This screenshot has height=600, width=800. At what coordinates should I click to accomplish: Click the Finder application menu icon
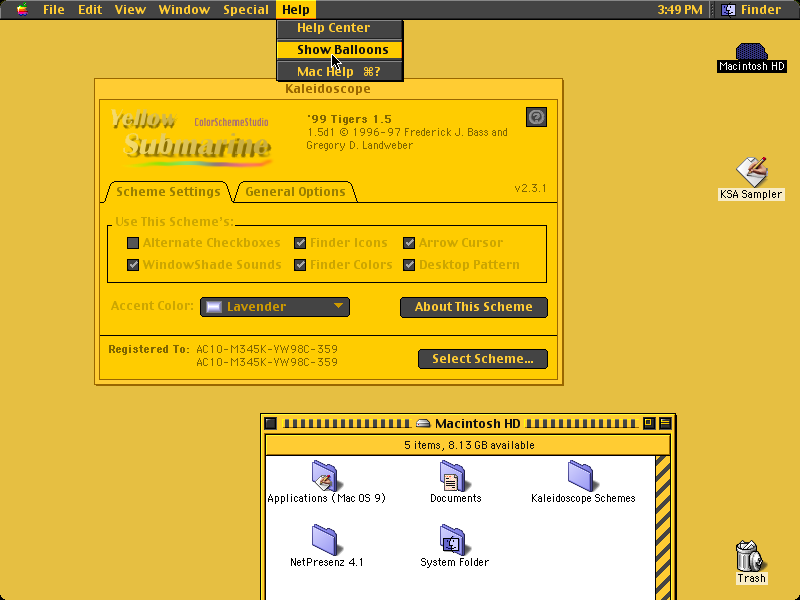click(728, 10)
